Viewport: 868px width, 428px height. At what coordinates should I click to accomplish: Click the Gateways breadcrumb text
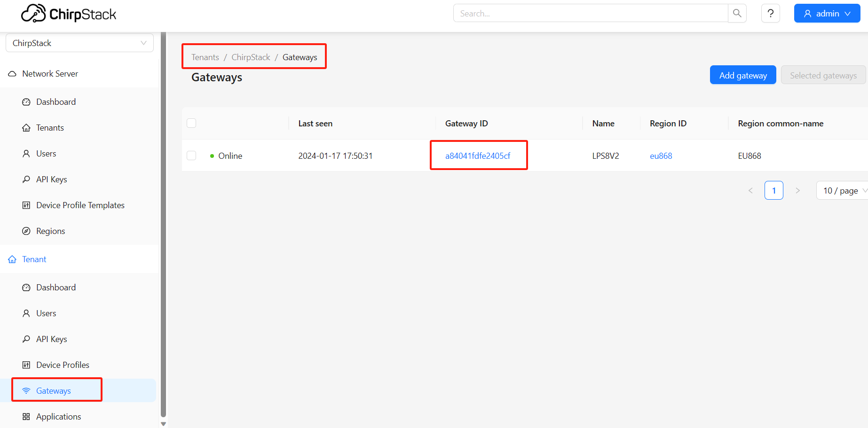300,57
